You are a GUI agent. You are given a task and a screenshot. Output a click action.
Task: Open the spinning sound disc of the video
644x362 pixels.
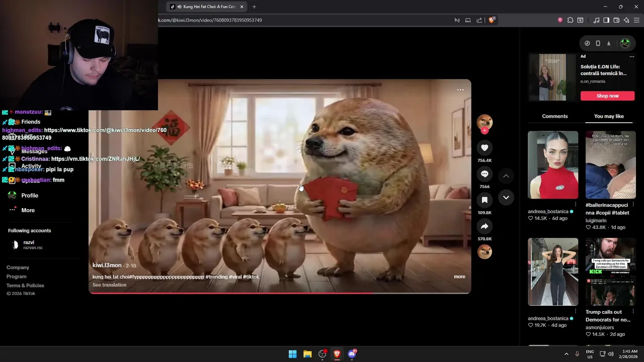click(485, 251)
